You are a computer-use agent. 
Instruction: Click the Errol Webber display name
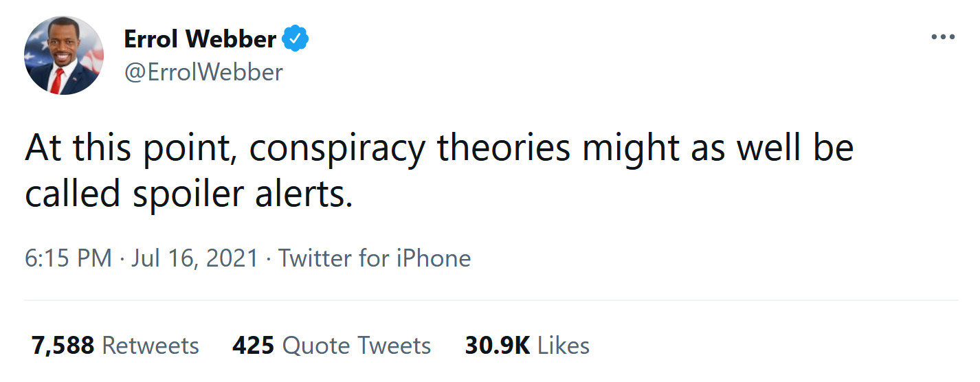[199, 40]
